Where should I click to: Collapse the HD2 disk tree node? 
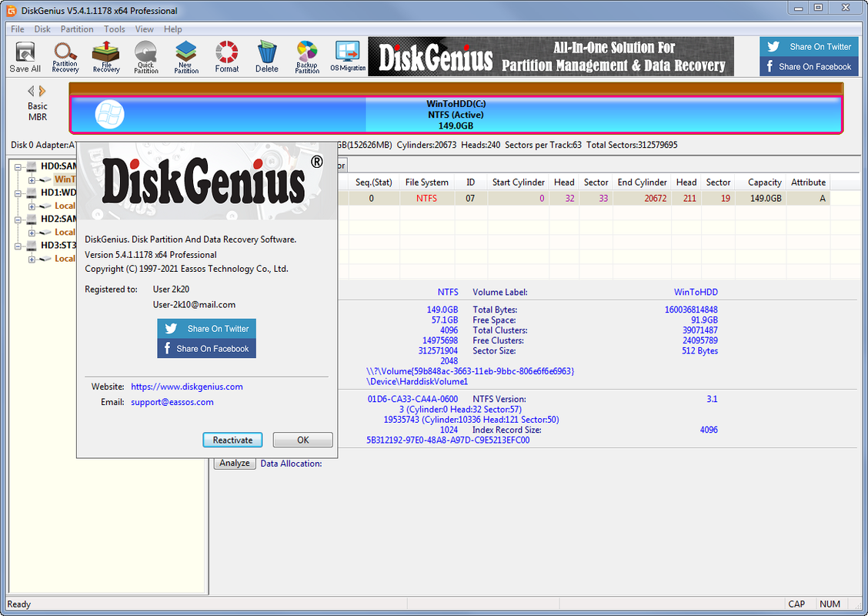pos(18,220)
